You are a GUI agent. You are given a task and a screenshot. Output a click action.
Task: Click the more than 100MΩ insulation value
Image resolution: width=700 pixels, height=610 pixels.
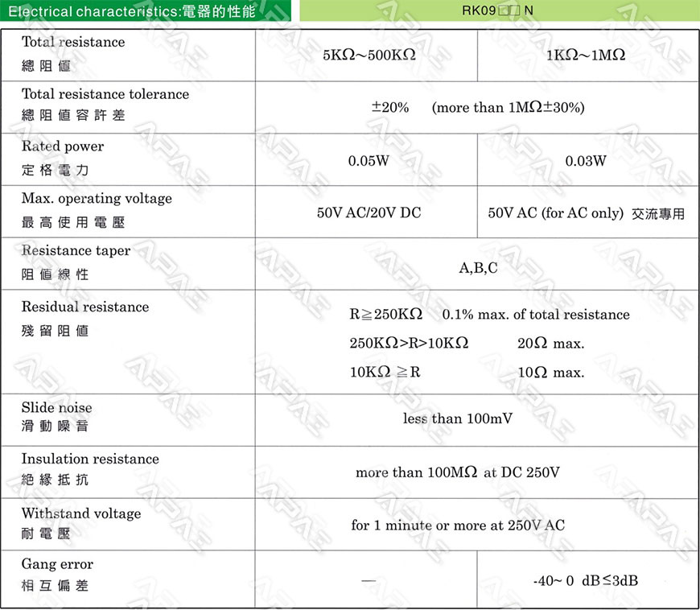(x=457, y=472)
